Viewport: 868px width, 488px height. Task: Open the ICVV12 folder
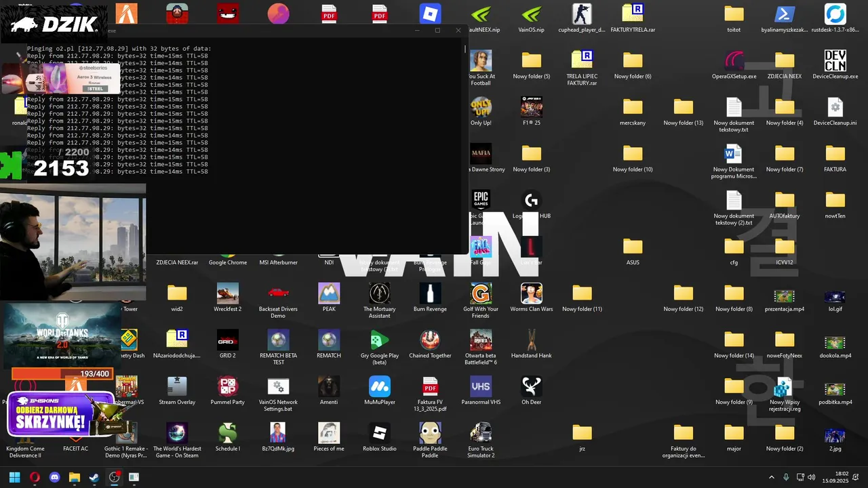785,251
